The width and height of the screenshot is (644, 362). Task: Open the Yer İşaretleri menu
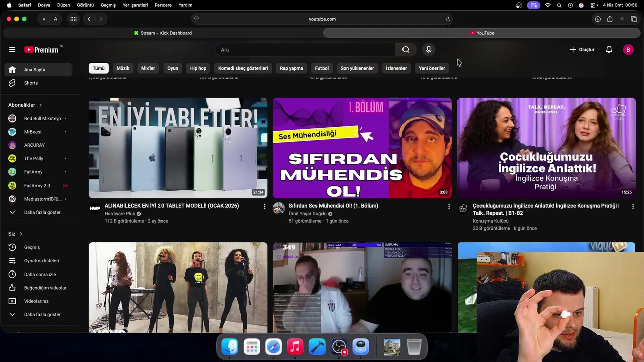click(x=135, y=5)
